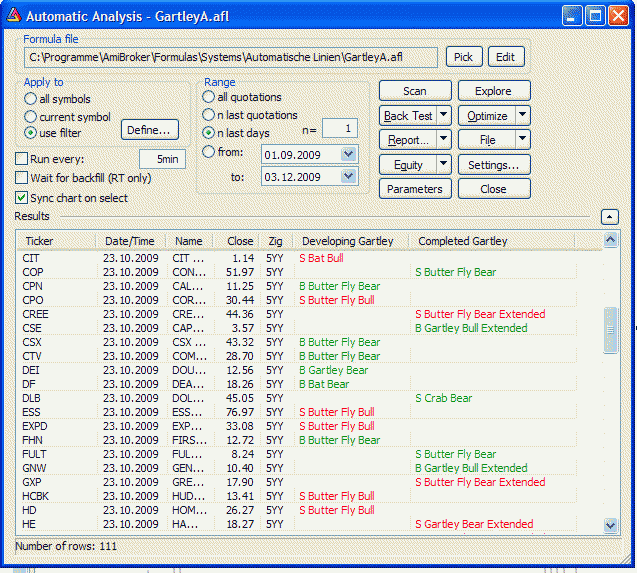
Task: Check Wait for backfill (RT only)
Action: 22,178
